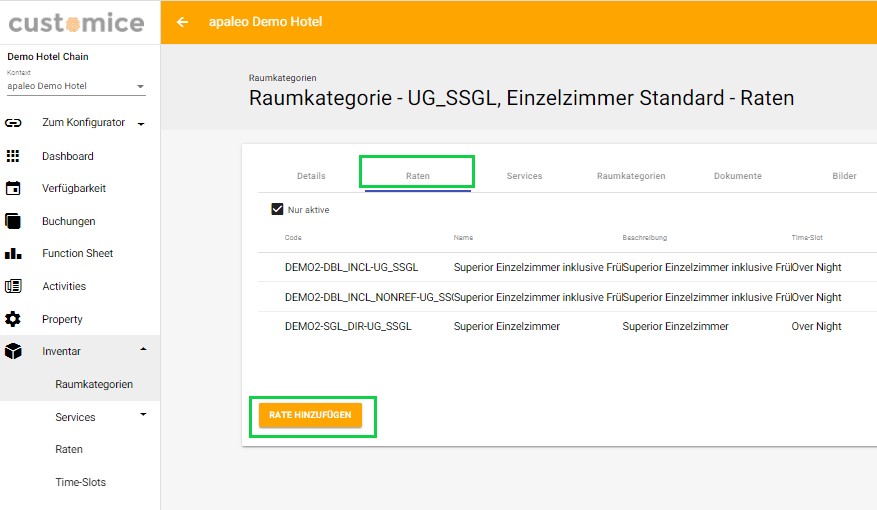Click the back arrow in the orange header
This screenshot has height=510, width=877.
(x=182, y=22)
